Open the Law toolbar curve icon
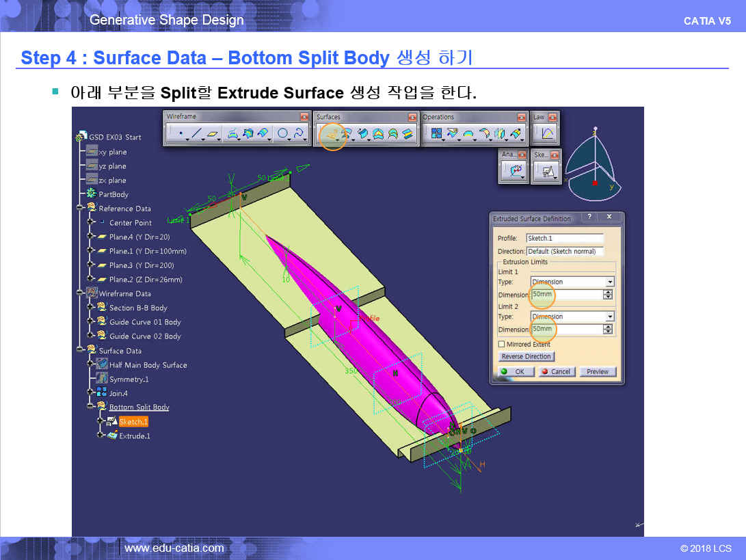 pos(547,135)
